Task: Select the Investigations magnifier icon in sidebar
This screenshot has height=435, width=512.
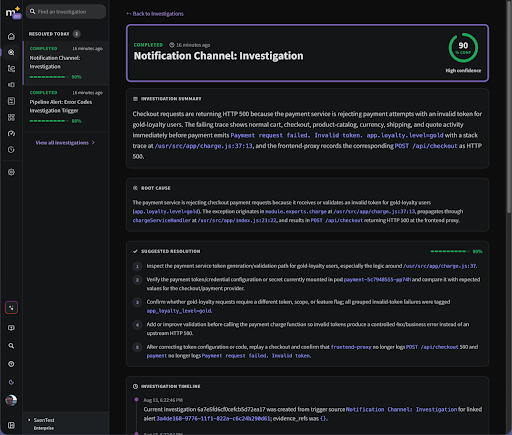Action: (x=11, y=52)
